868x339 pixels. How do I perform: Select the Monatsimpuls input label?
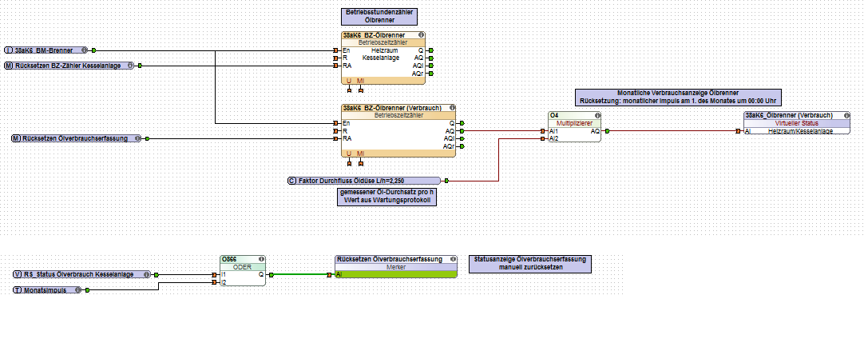pyautogui.click(x=45, y=289)
